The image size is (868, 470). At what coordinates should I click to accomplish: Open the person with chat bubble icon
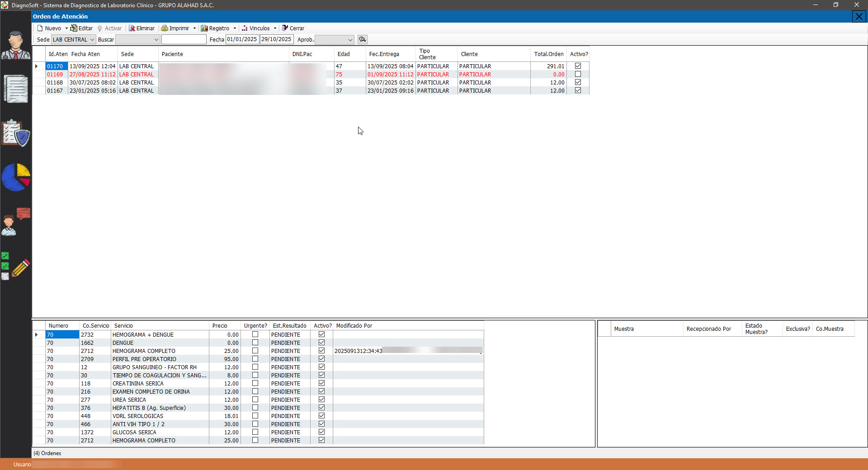coord(16,221)
